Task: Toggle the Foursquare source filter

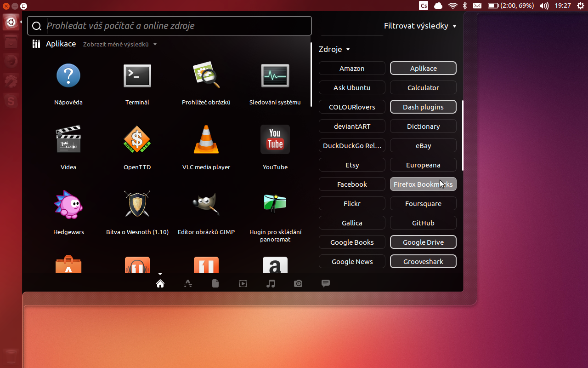Action: 423,203
